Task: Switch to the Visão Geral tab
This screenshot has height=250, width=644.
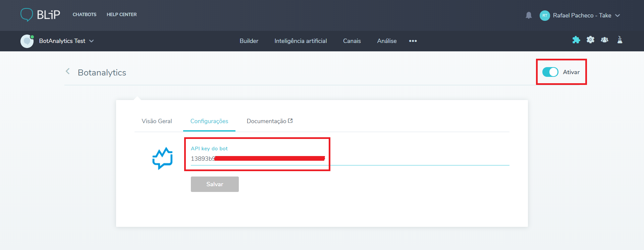Action: [x=157, y=121]
